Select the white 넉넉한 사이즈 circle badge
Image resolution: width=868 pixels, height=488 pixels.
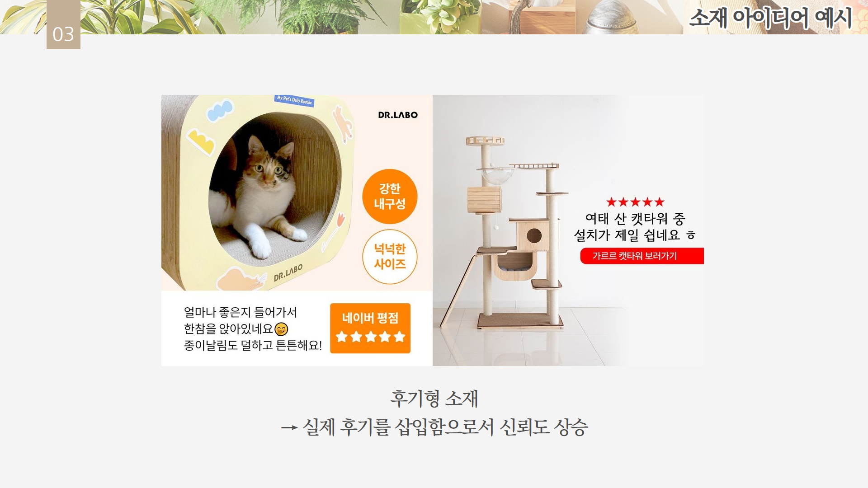[x=390, y=257]
